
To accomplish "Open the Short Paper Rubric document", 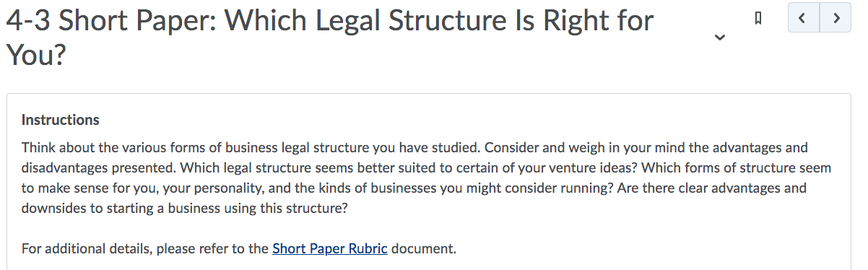I will tap(330, 249).
